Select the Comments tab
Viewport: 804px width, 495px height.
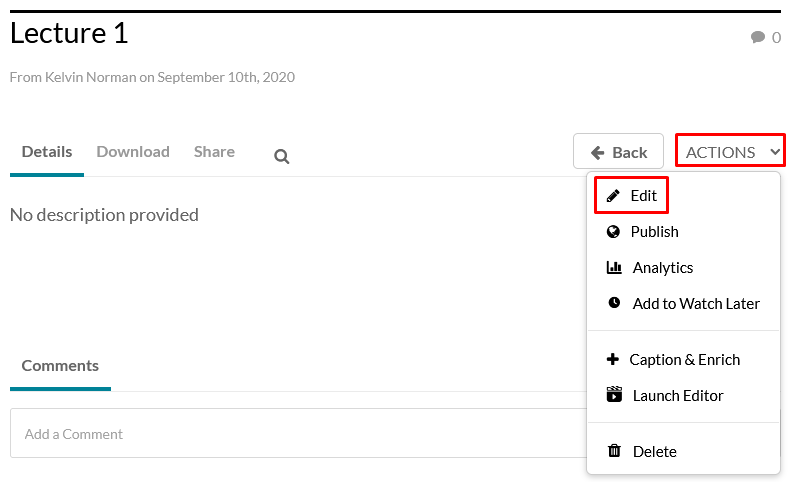point(60,366)
